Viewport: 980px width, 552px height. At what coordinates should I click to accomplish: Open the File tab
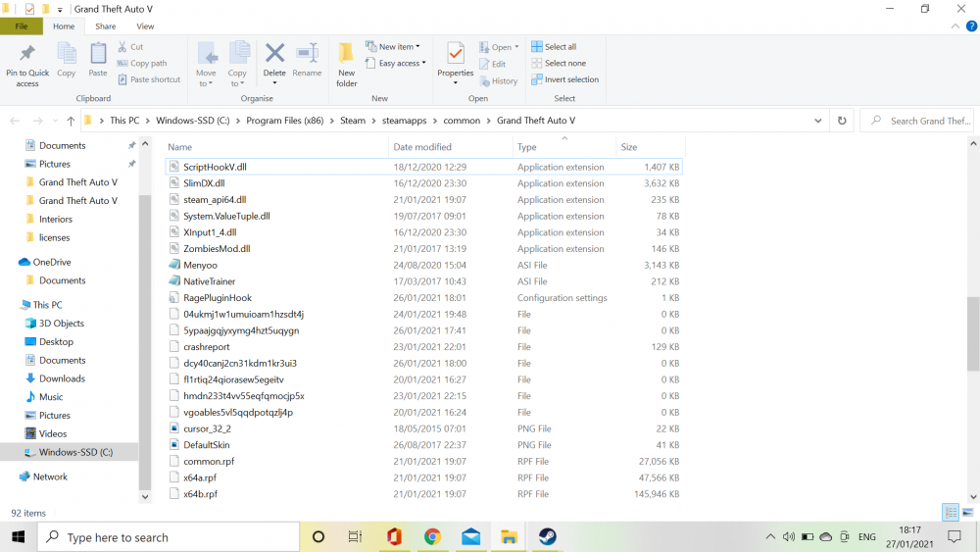point(22,26)
